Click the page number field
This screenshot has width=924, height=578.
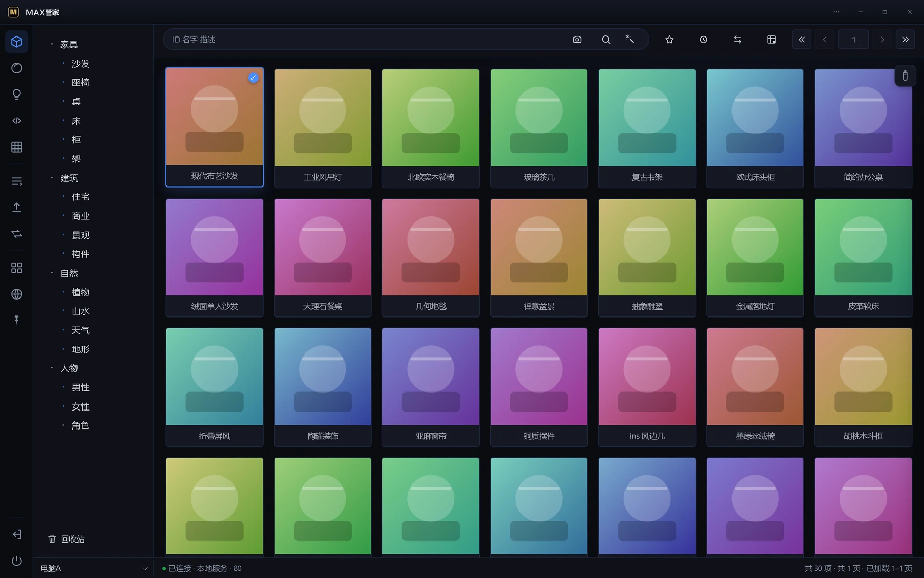click(853, 40)
